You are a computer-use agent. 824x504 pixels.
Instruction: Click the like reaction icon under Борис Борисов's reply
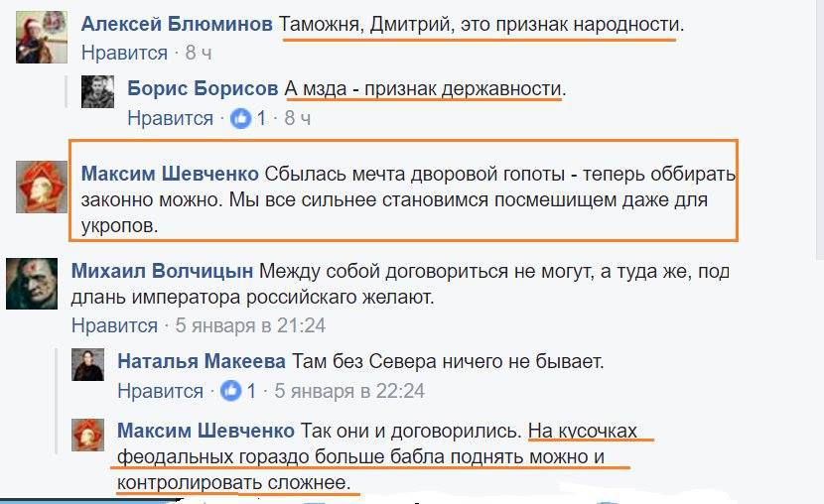pyautogui.click(x=241, y=119)
